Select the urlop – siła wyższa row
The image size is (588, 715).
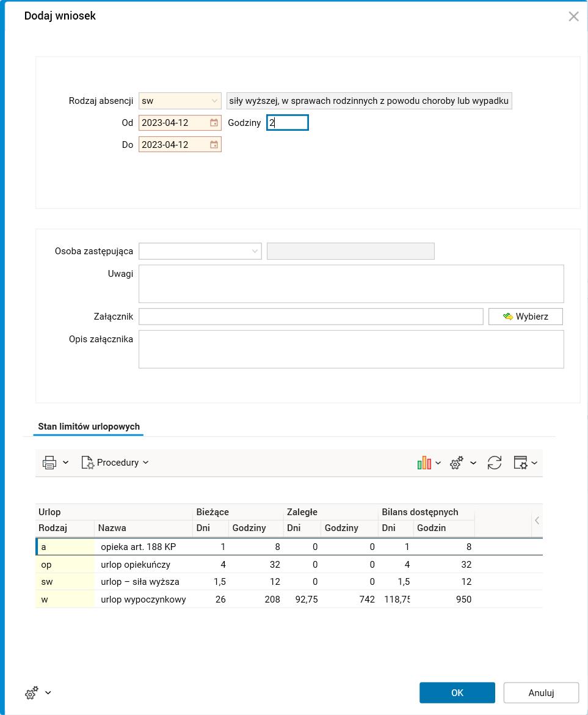coord(289,582)
